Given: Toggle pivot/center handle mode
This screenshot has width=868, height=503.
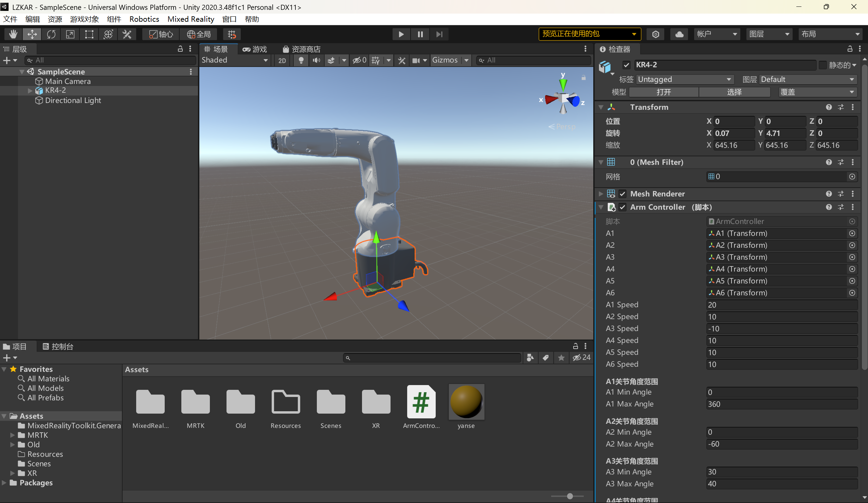Looking at the screenshot, I should pos(161,34).
